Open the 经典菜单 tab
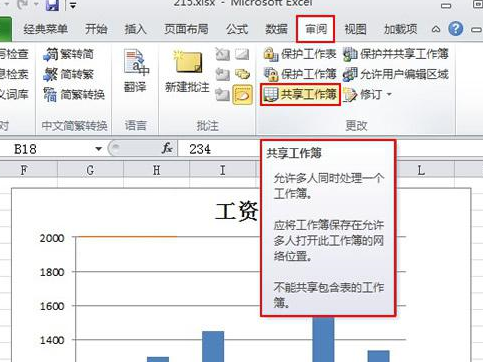483x362 pixels. pyautogui.click(x=45, y=29)
